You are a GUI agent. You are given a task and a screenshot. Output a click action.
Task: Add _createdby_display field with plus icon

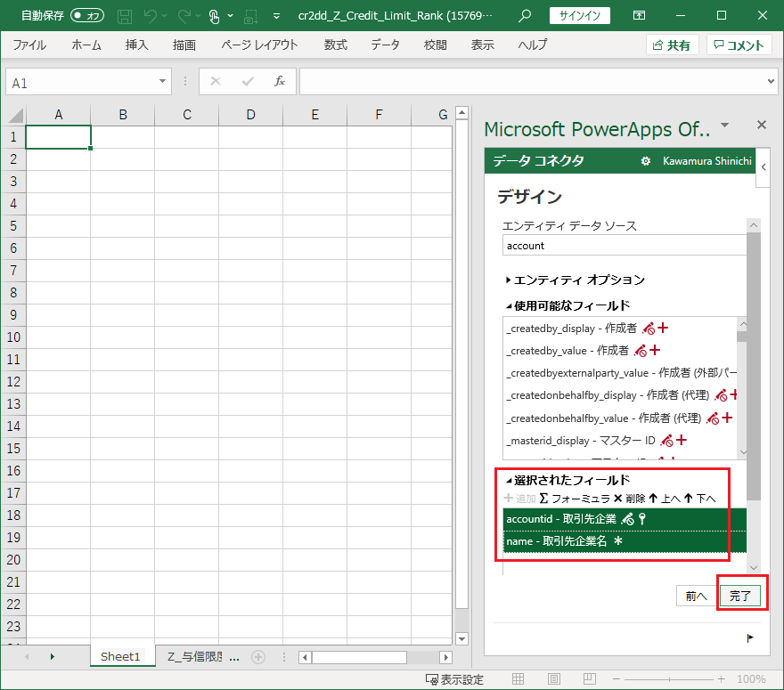coord(663,328)
